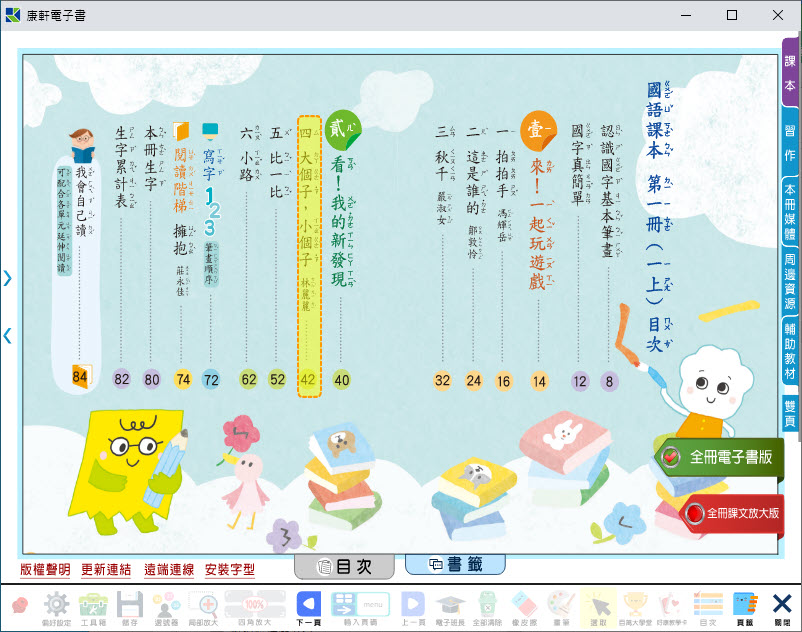
Task: Open the 本冊媒體 side tab
Action: click(x=790, y=212)
